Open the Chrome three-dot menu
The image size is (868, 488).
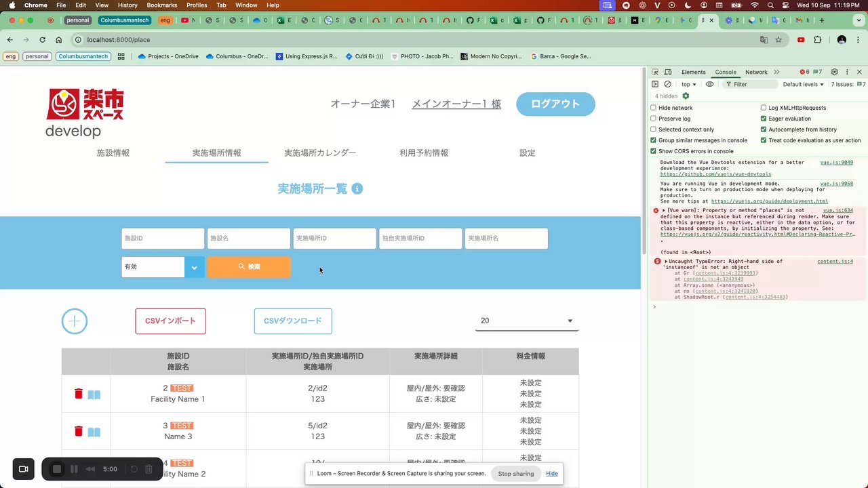[859, 40]
